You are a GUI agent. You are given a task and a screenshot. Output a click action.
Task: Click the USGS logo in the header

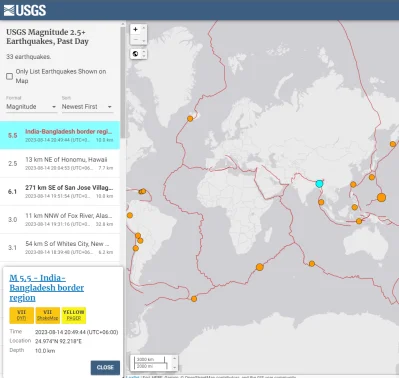25,10
